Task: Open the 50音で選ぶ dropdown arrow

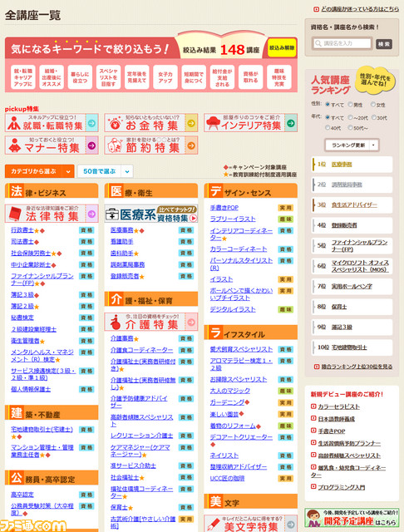Action: pos(127,171)
